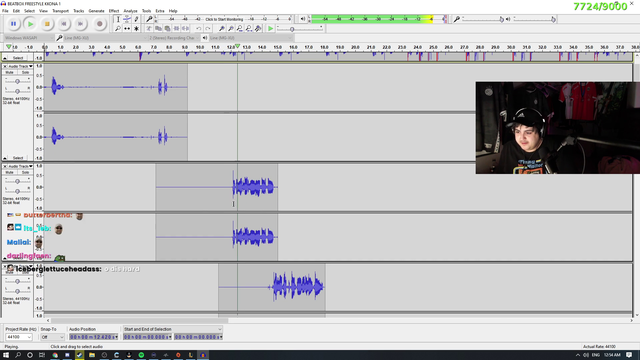Viewport: 640px width, 360px height.
Task: Select the Envelope tool
Action: [127, 19]
